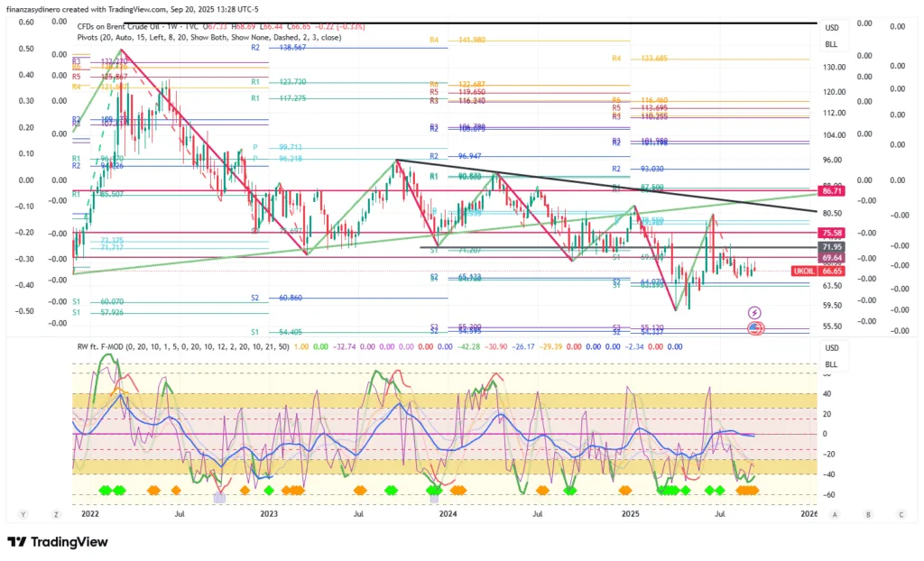The height and width of the screenshot is (561, 924).
Task: Click the finanzasydinero attribution header
Action: pyautogui.click(x=132, y=9)
